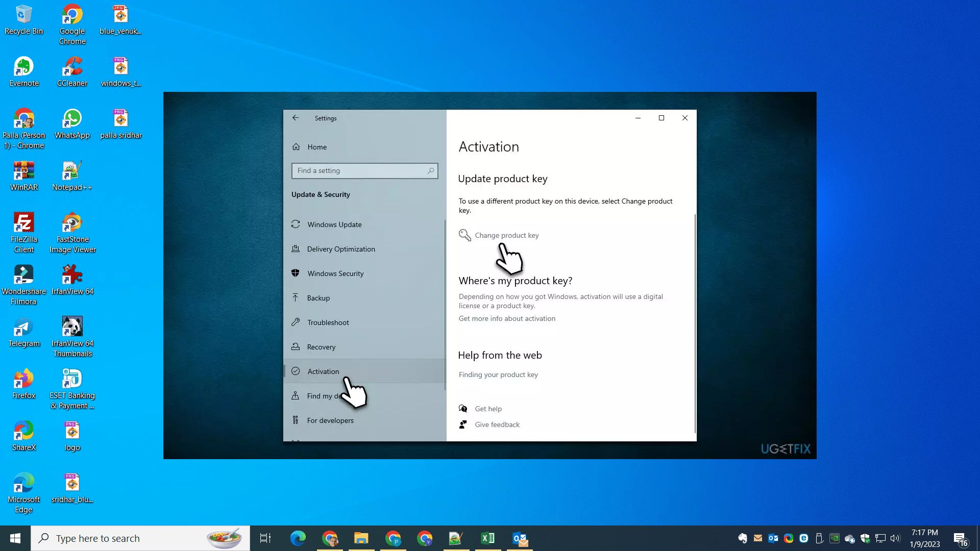Click Give feedback link
This screenshot has width=980, height=551.
pos(497,424)
